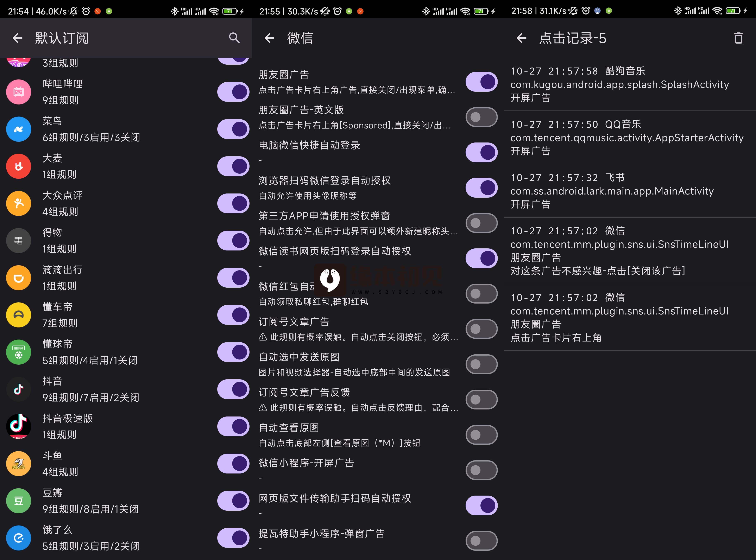Tap description 图片和视频选择器 send original
Viewport: 756px width, 560px height.
pyautogui.click(x=355, y=373)
